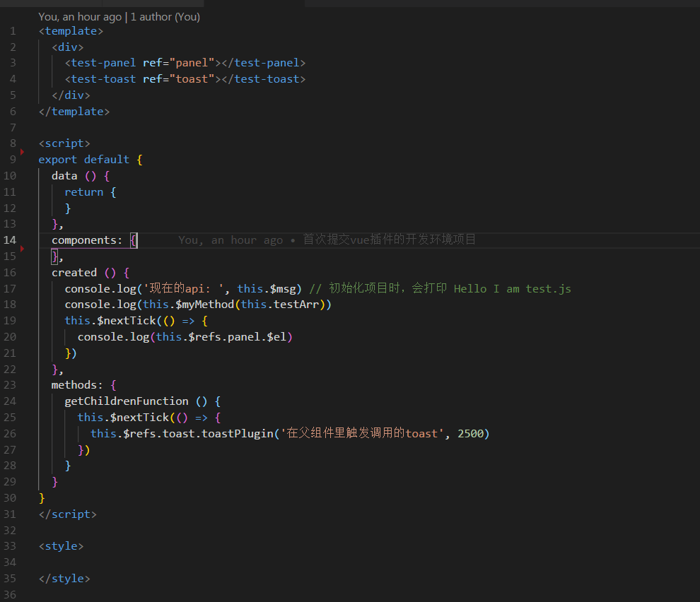Click inline blame annotation on line 14
This screenshot has height=602, width=700.
(327, 240)
